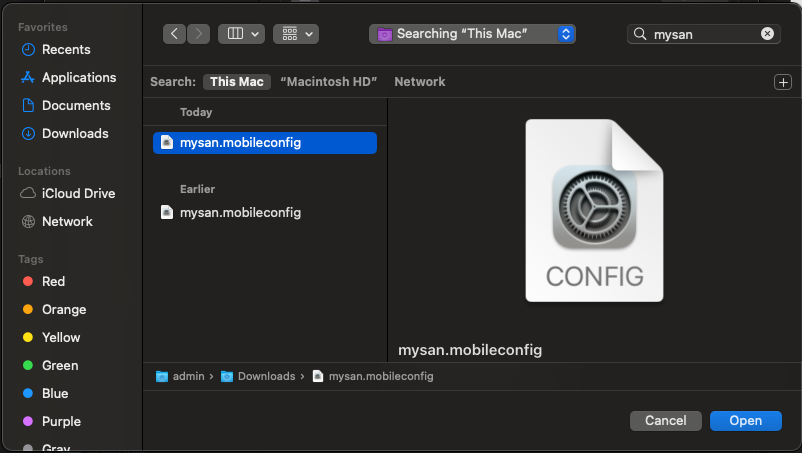The height and width of the screenshot is (453, 802).
Task: Go back with the left chevron button
Action: point(174,34)
